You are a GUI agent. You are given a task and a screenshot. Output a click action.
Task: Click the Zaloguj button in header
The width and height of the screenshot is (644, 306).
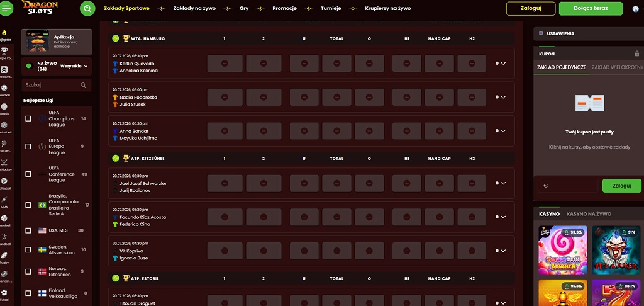click(x=531, y=8)
